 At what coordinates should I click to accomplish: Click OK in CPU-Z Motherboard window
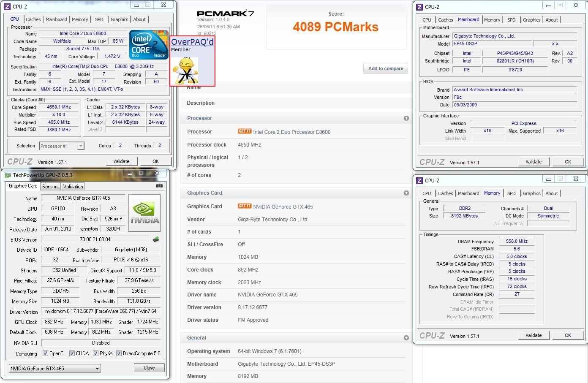point(568,162)
